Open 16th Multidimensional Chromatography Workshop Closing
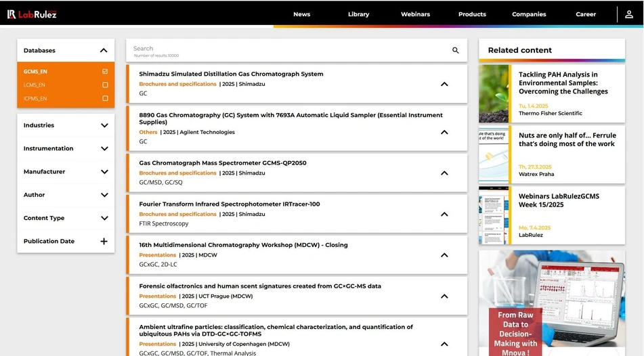644x356 pixels. (x=243, y=245)
